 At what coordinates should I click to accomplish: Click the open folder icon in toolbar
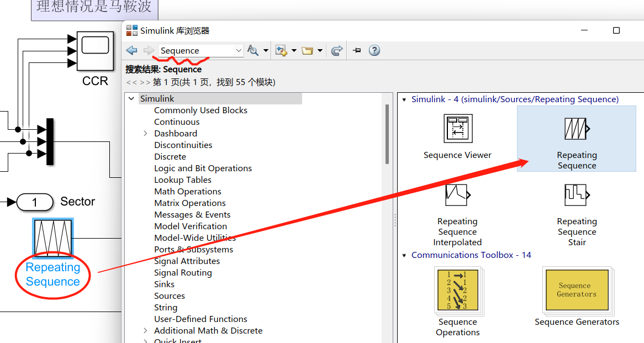pos(307,50)
